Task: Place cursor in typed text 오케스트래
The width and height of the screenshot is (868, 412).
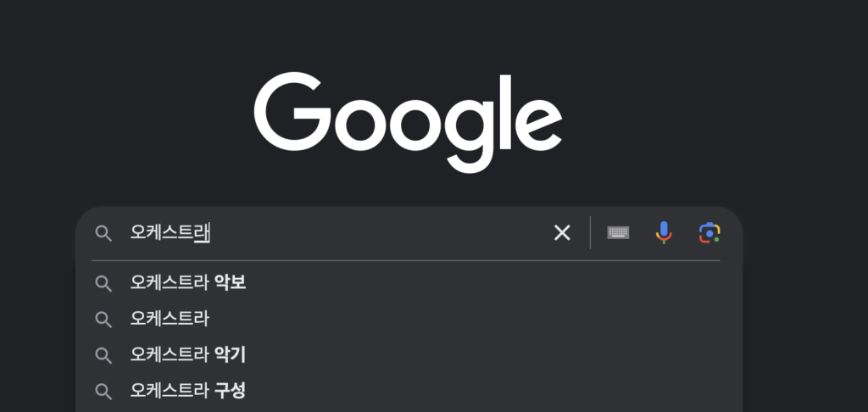Action: point(170,232)
